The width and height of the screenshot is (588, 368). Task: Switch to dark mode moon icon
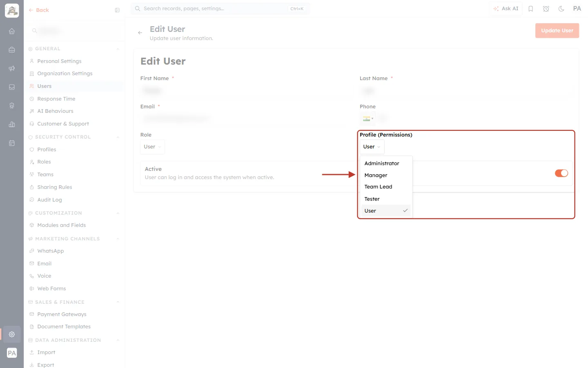tap(561, 9)
